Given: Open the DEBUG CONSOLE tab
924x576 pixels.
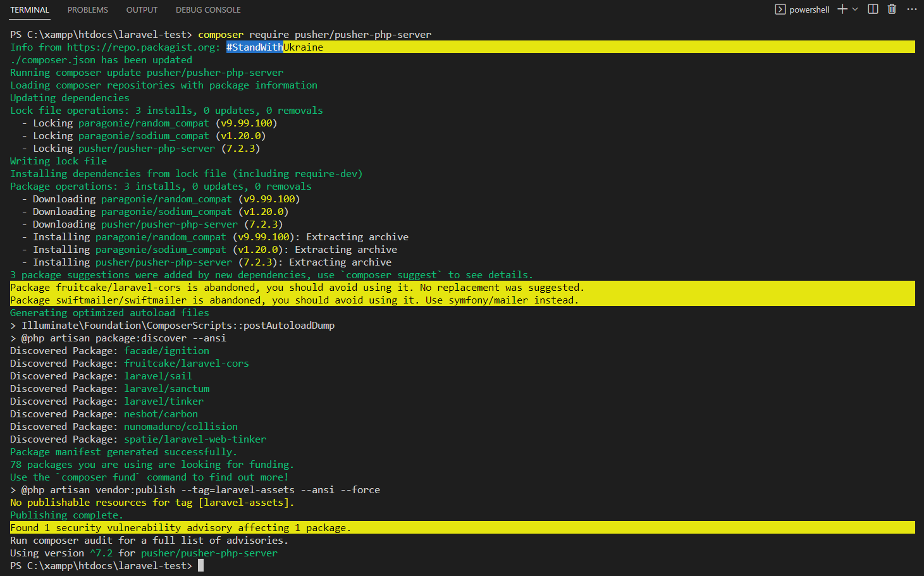Looking at the screenshot, I should [x=208, y=10].
